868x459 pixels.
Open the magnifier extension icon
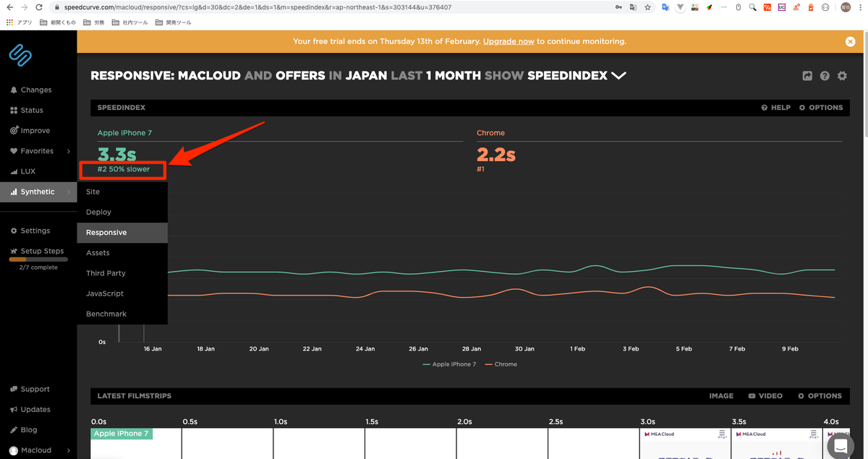(753, 7)
